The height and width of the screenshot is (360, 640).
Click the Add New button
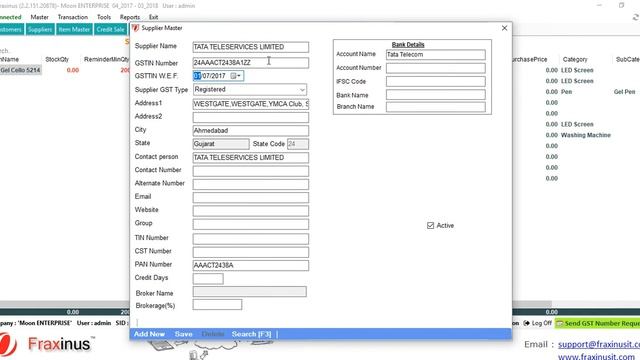[x=149, y=334]
